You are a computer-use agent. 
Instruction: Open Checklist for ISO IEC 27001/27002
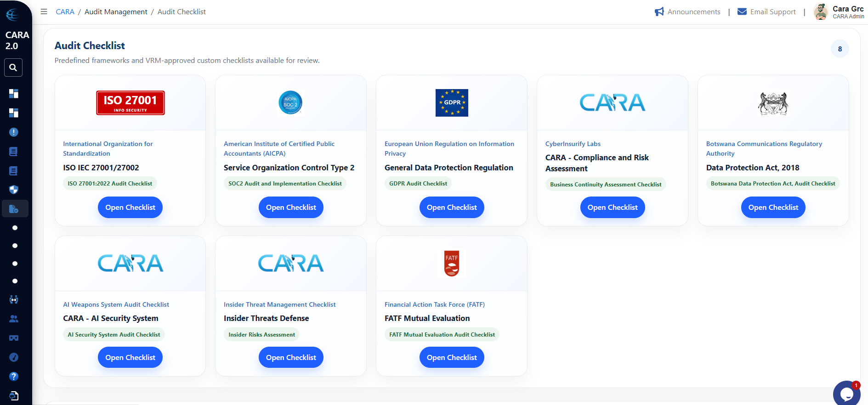[130, 207]
